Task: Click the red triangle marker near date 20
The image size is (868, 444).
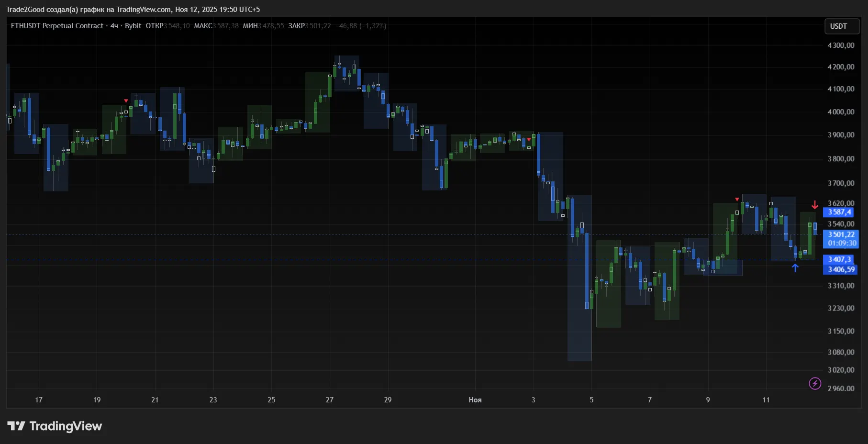Action: click(126, 101)
